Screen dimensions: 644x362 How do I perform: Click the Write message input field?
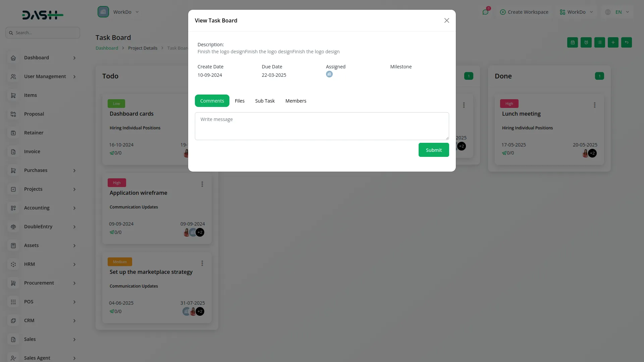click(x=321, y=126)
